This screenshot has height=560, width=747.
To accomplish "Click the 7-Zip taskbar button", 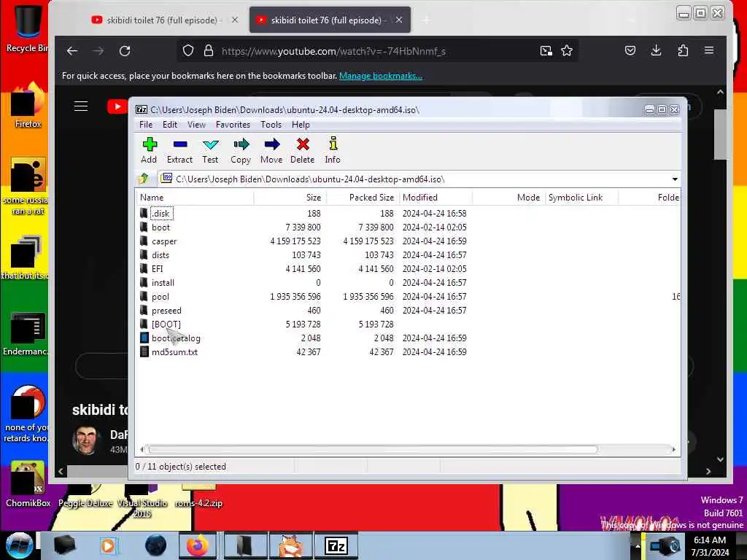I will (336, 545).
